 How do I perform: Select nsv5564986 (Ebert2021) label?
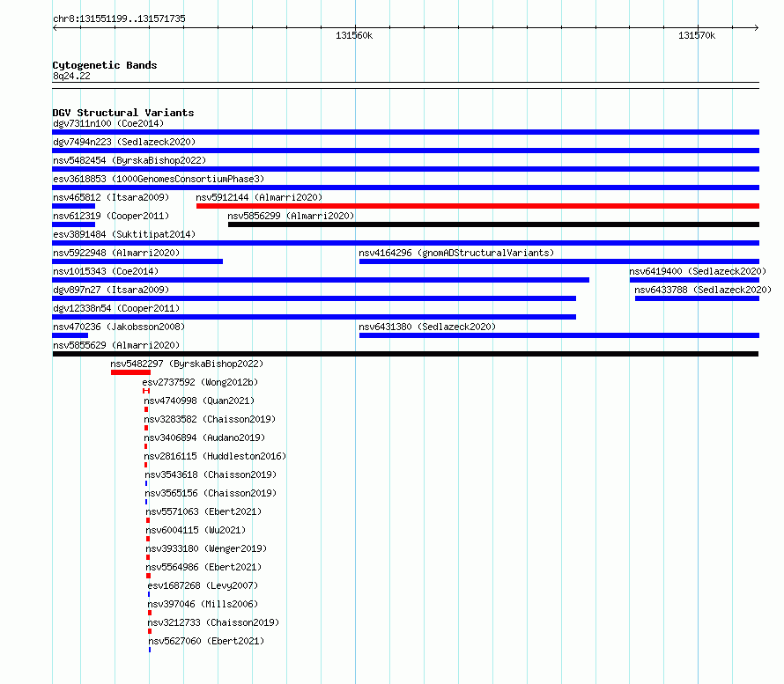pos(203,567)
